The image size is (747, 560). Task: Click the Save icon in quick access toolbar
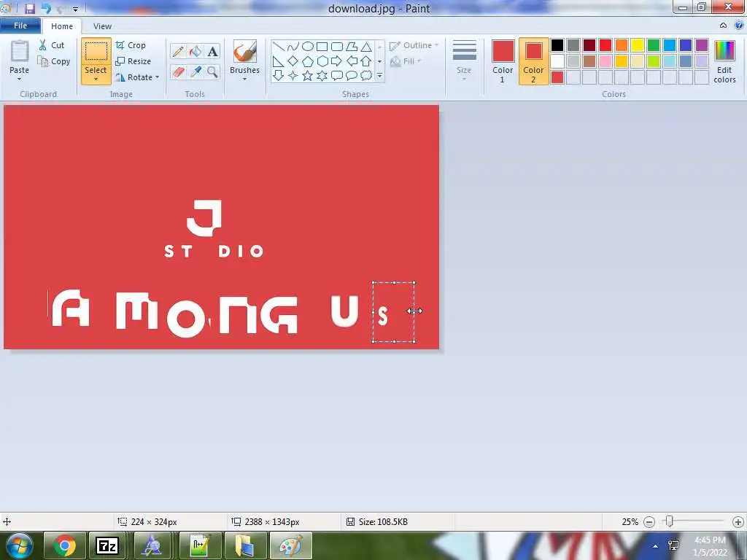coord(29,9)
